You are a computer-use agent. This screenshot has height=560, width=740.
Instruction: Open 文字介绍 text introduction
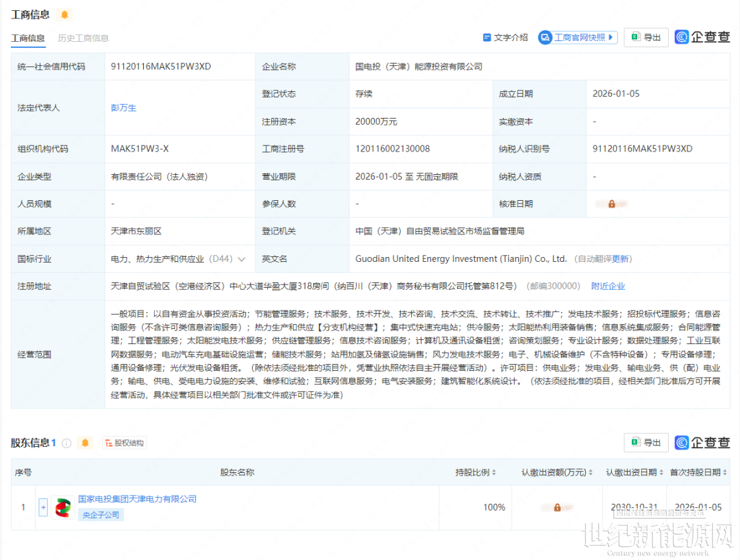pyautogui.click(x=506, y=38)
